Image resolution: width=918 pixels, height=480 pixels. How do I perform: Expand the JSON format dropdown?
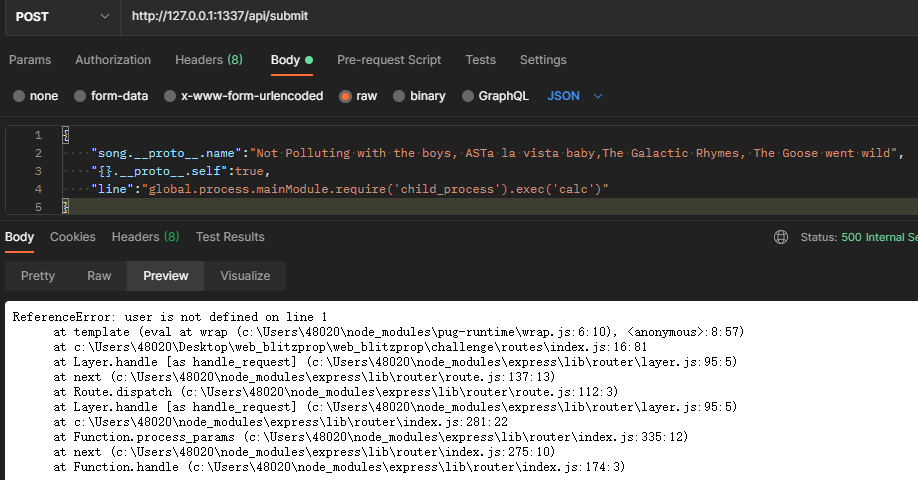pos(576,96)
